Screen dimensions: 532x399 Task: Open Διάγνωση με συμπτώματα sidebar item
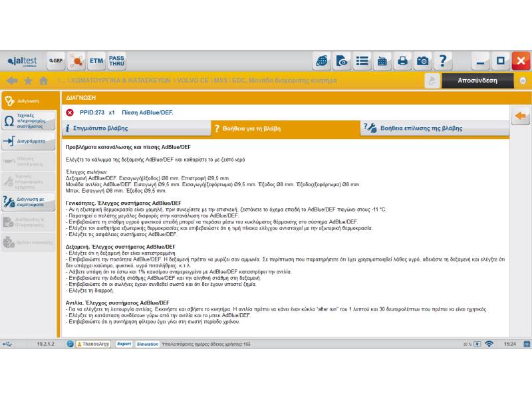point(28,201)
